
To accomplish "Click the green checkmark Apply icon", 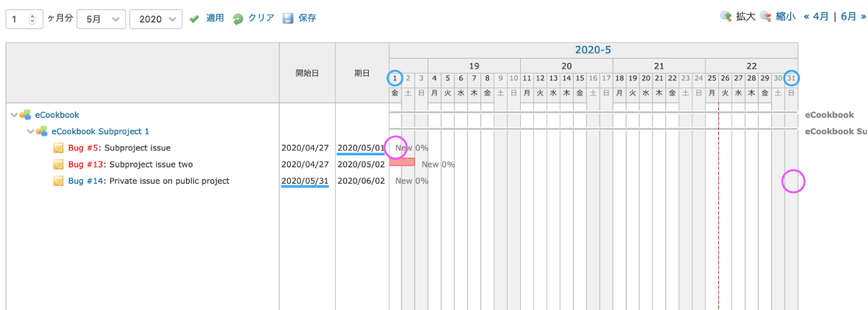I will 194,19.
